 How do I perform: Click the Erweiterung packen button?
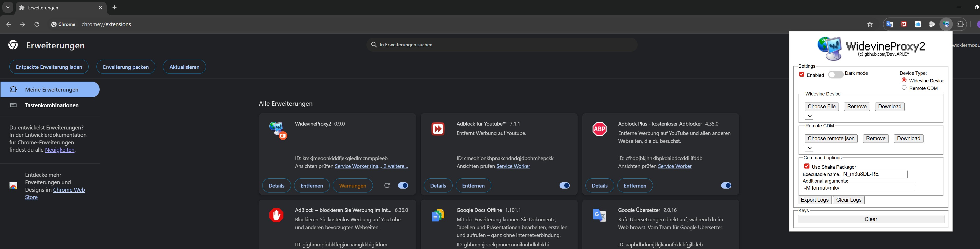126,67
